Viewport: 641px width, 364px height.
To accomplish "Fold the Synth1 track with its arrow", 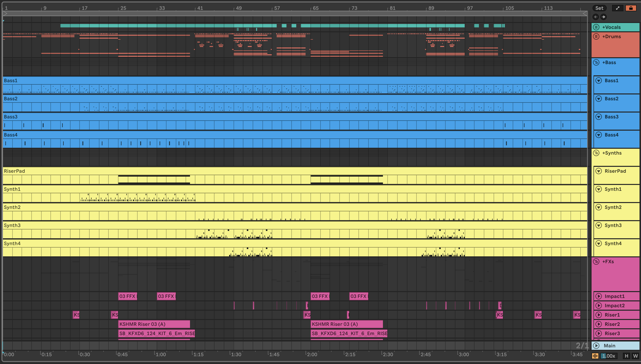I will click(x=598, y=189).
